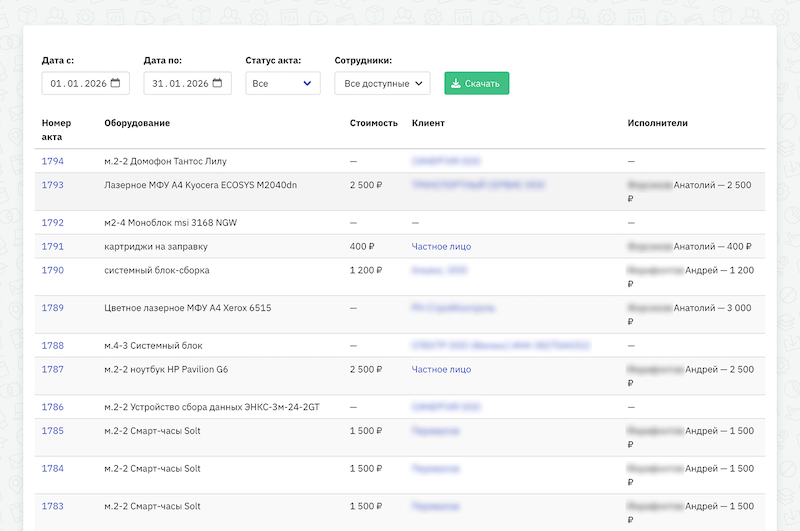
Task: Select act link 1790
Action: click(52, 270)
